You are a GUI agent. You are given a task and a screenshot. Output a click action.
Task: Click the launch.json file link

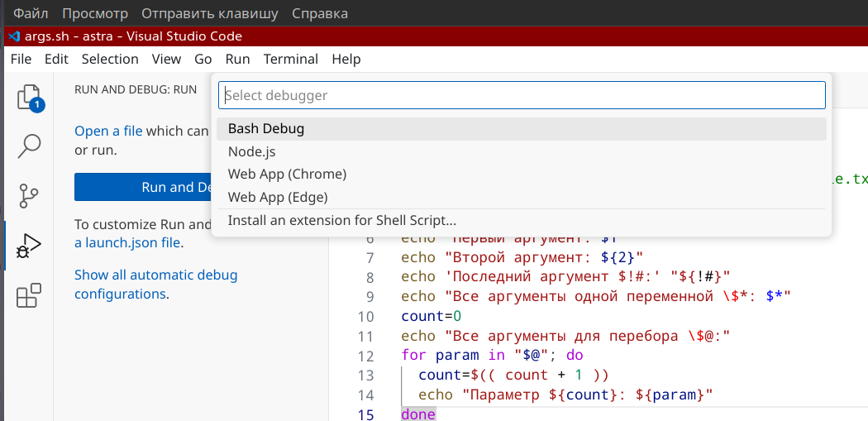pos(126,242)
